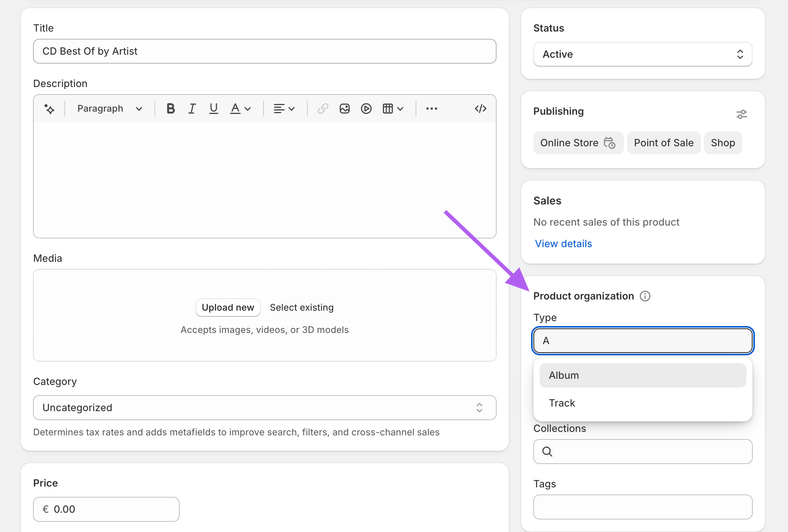788x532 pixels.
Task: Toggle italic text formatting
Action: coord(192,109)
